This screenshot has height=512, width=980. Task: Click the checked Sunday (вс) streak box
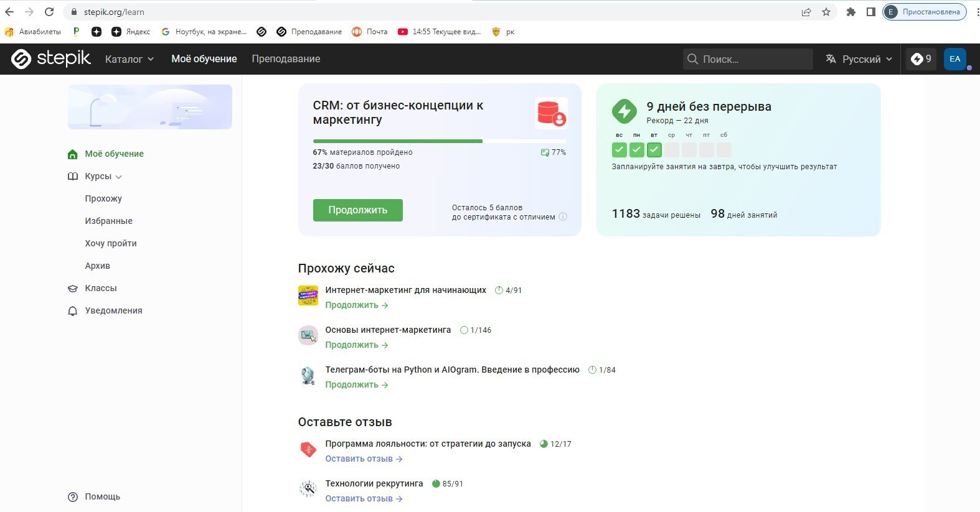[x=619, y=150]
